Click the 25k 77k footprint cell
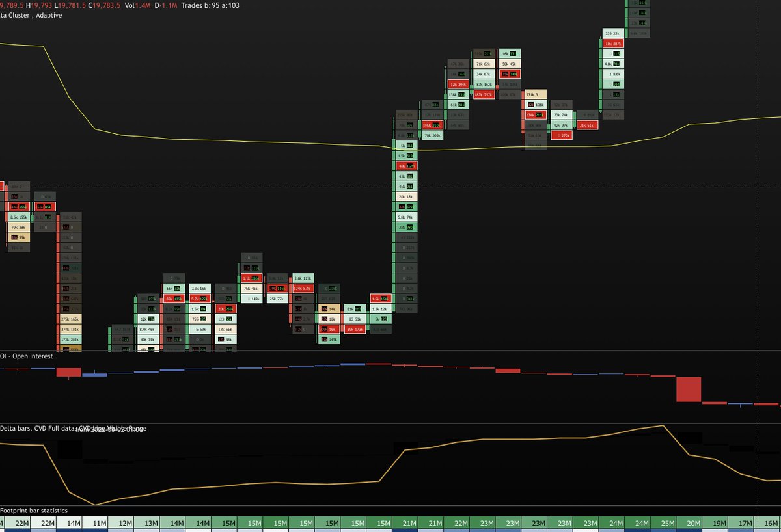Image resolution: width=781 pixels, height=532 pixels. pyautogui.click(x=277, y=299)
